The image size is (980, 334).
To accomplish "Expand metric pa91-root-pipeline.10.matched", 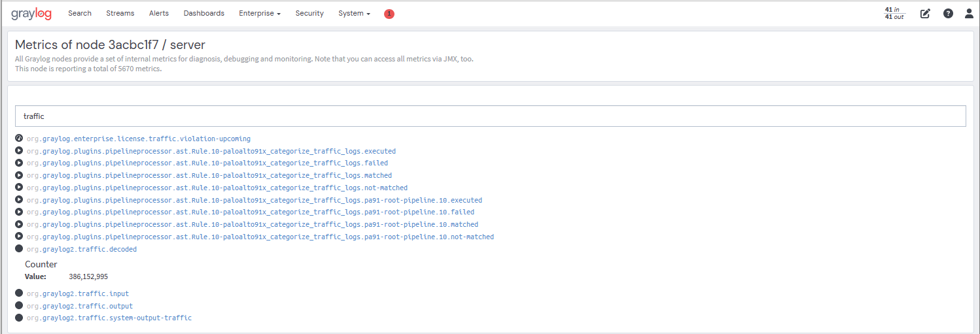I will pos(253,224).
